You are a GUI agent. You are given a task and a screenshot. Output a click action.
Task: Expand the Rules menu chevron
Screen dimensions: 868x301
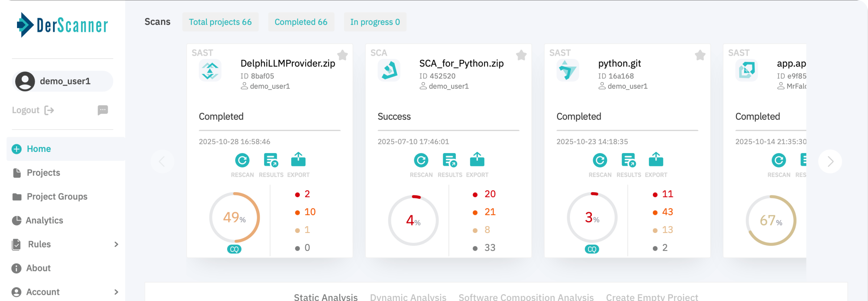pos(116,245)
